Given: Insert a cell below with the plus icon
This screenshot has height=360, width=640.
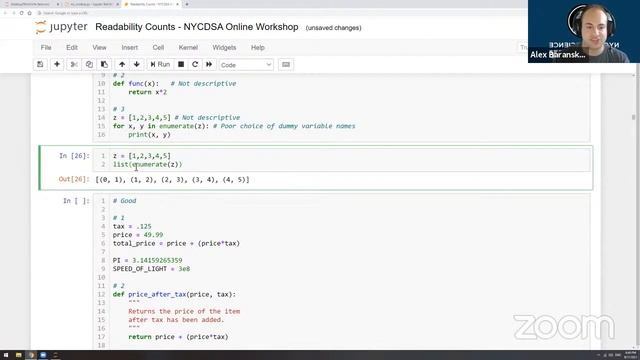Looking at the screenshot, I should point(57,64).
